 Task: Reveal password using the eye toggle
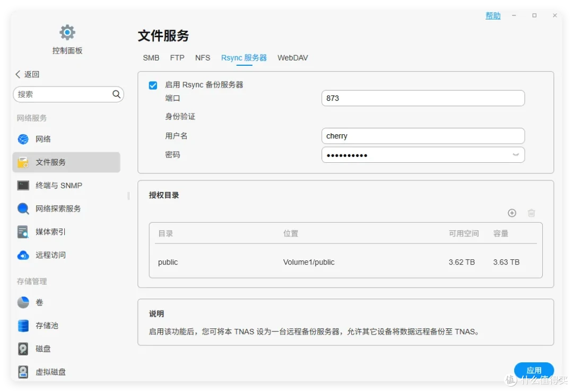coord(516,154)
